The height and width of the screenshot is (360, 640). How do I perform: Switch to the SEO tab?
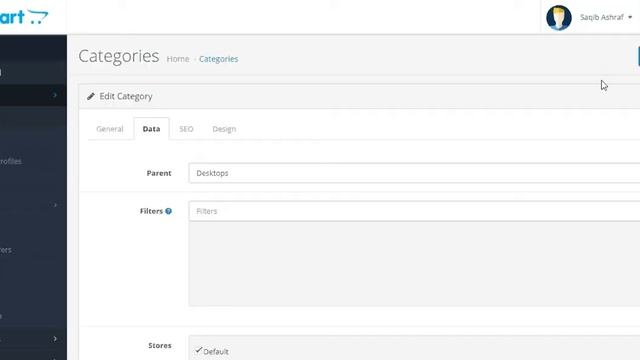pos(186,129)
